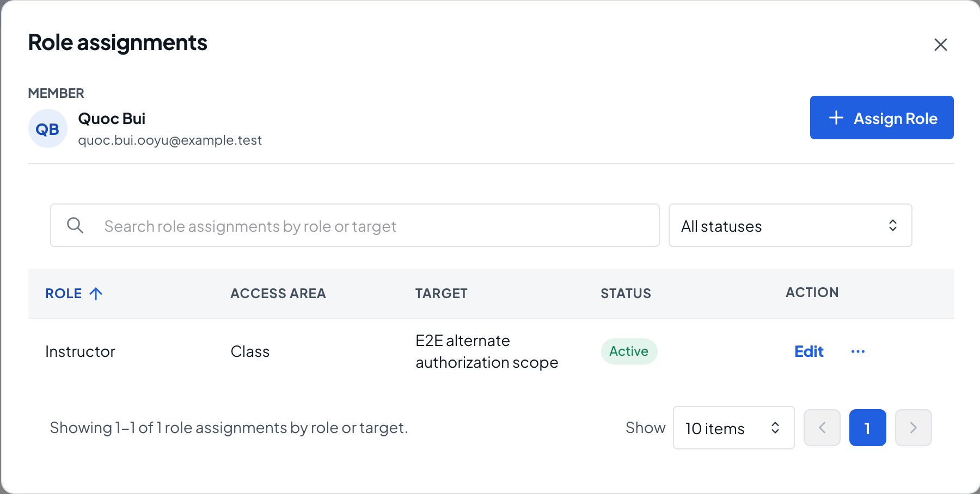Screen dimensions: 980x494
Task: Open the 10 items page size dropdown
Action: pos(733,428)
